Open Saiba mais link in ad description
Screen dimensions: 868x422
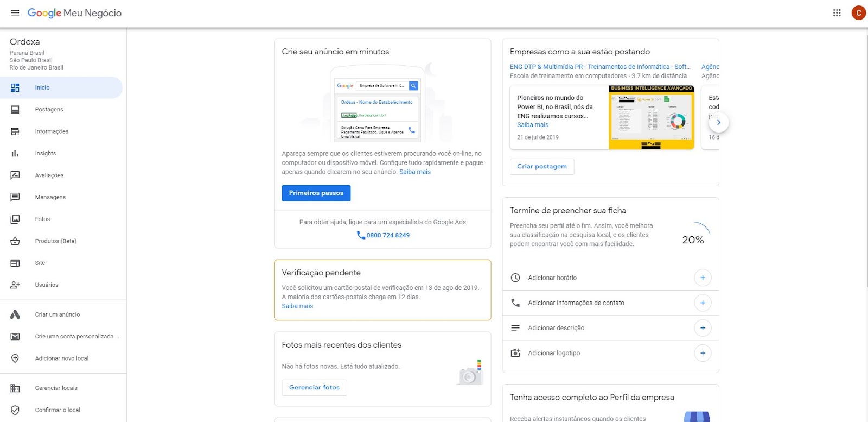pos(415,172)
